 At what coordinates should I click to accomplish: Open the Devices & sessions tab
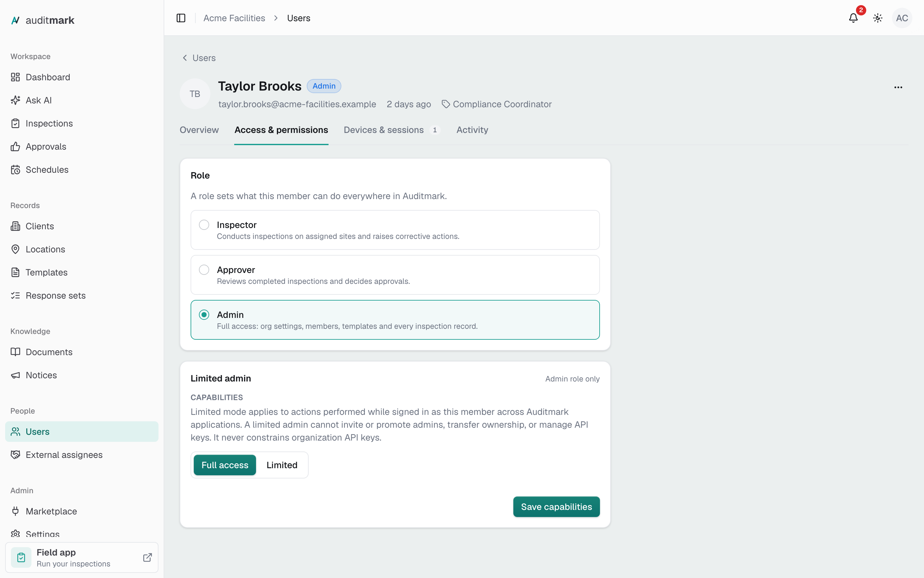click(x=392, y=130)
